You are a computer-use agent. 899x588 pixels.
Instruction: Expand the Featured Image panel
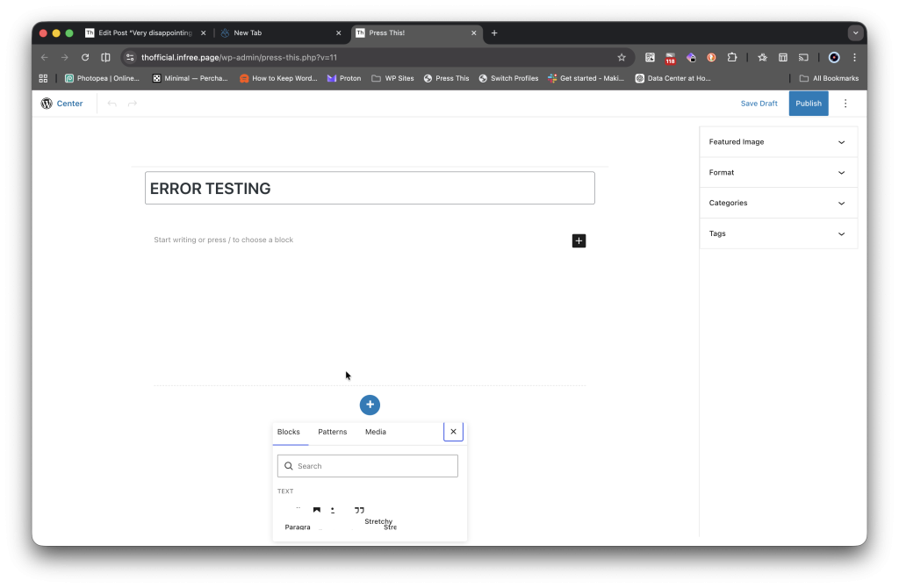778,142
